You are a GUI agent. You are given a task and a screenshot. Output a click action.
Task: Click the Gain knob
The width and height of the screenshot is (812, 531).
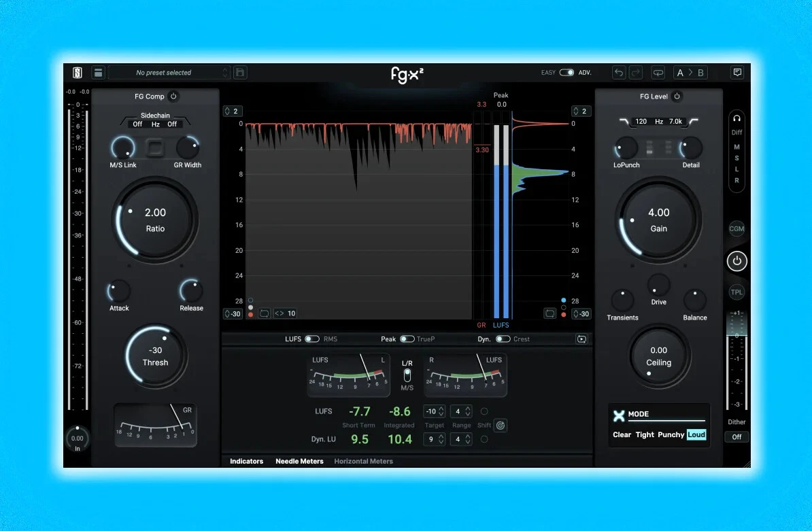pyautogui.click(x=659, y=220)
